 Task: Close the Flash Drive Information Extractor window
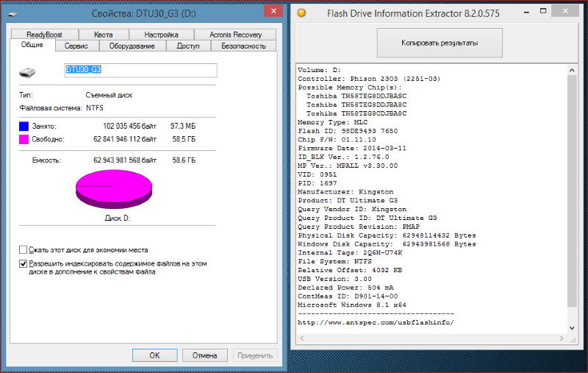(565, 11)
